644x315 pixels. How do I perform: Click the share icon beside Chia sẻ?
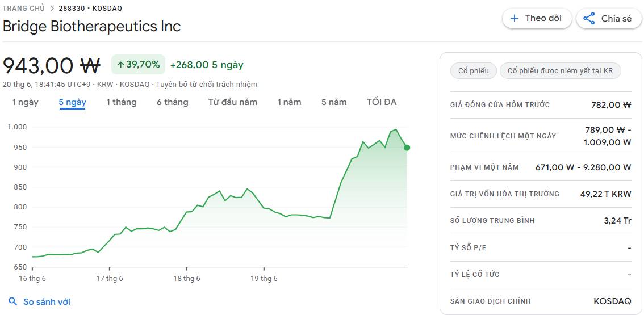589,19
